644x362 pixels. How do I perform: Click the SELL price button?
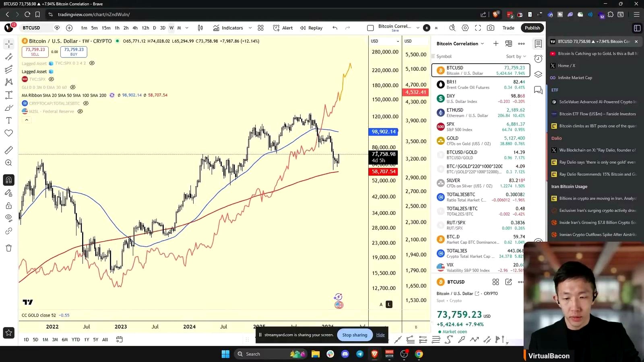pyautogui.click(x=35, y=51)
